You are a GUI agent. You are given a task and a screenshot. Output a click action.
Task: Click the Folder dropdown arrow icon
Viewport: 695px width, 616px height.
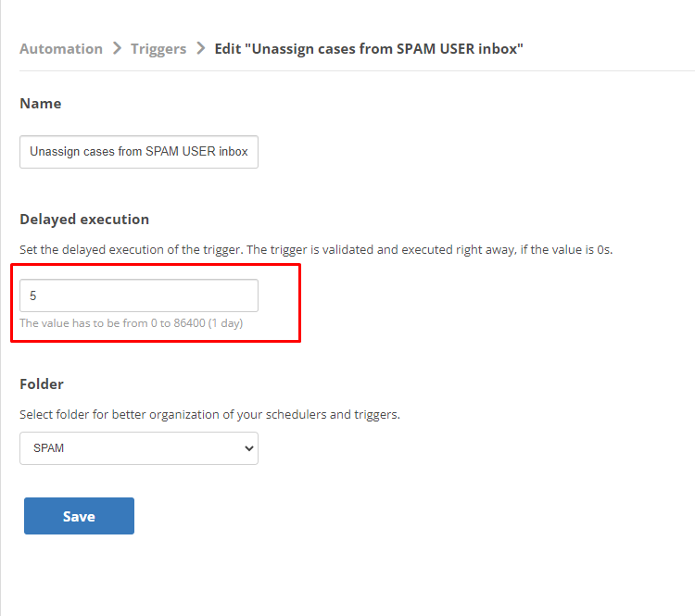(249, 448)
